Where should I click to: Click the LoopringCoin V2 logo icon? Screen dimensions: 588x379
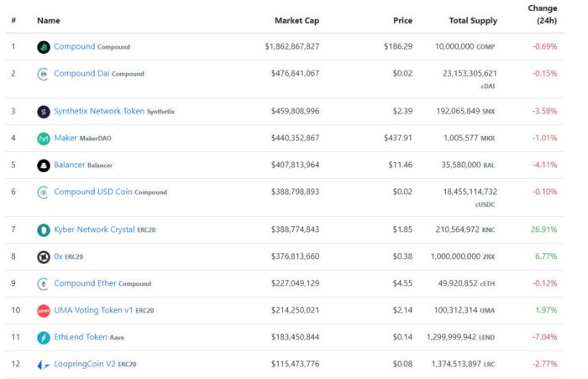point(44,365)
